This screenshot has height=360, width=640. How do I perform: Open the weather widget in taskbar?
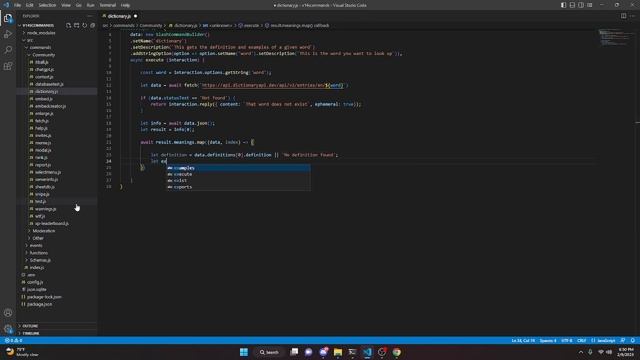(x=22, y=352)
